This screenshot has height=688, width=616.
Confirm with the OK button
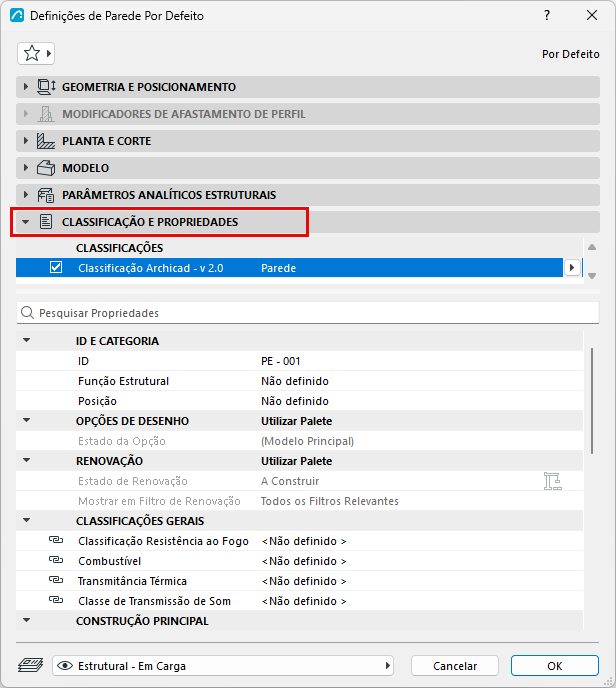pyautogui.click(x=555, y=666)
